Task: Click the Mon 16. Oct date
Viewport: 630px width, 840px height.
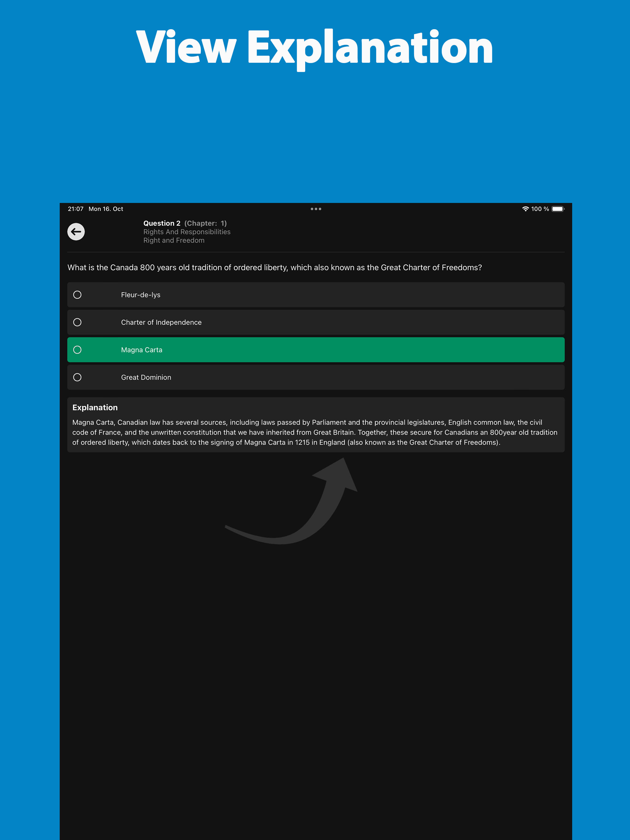Action: pyautogui.click(x=106, y=209)
